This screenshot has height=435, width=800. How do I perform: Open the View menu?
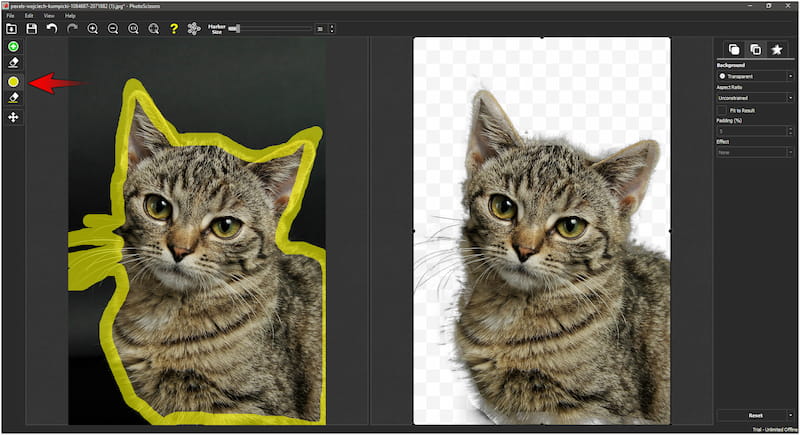[49, 16]
